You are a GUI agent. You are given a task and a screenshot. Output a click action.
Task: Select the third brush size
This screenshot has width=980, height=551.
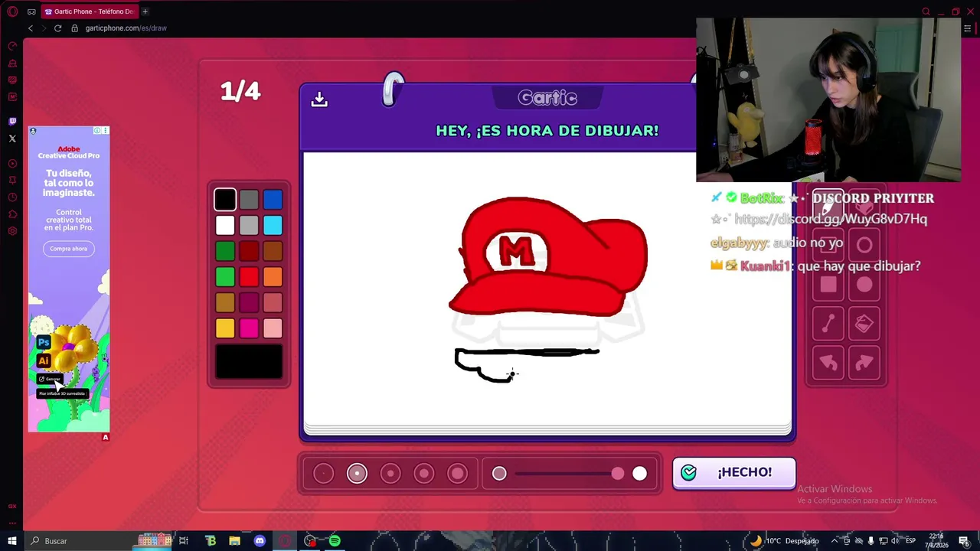(390, 474)
